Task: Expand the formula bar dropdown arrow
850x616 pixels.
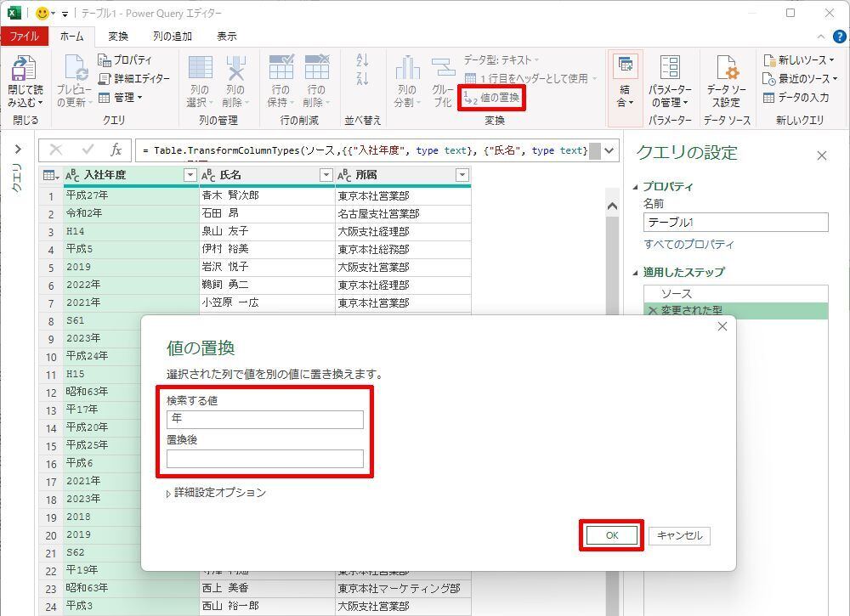Action: pos(609,150)
